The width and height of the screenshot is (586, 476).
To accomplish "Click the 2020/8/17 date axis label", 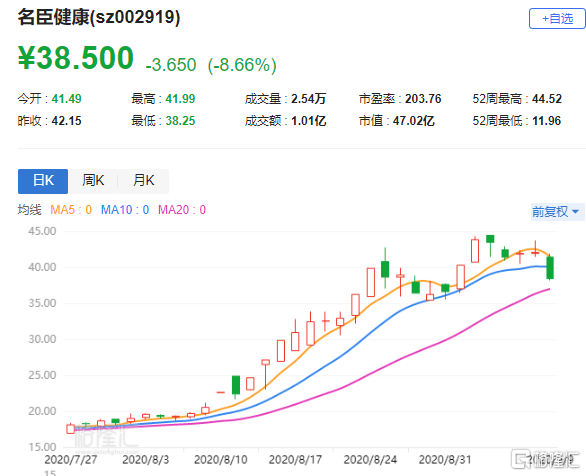I will (295, 460).
